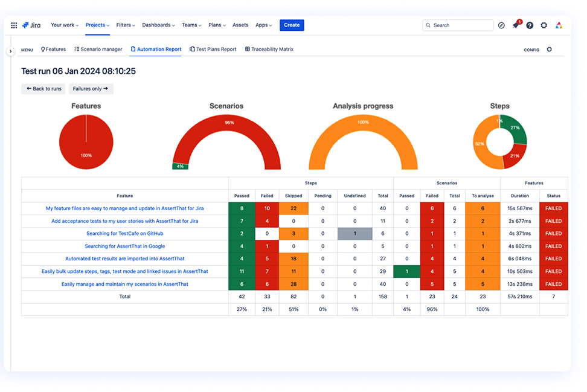Open the user profile avatar
This screenshot has height=392, width=587.
pyautogui.click(x=559, y=25)
